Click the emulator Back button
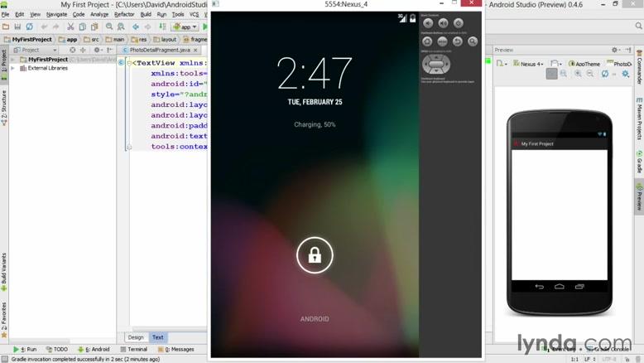The width and height of the screenshot is (644, 363). point(458,41)
